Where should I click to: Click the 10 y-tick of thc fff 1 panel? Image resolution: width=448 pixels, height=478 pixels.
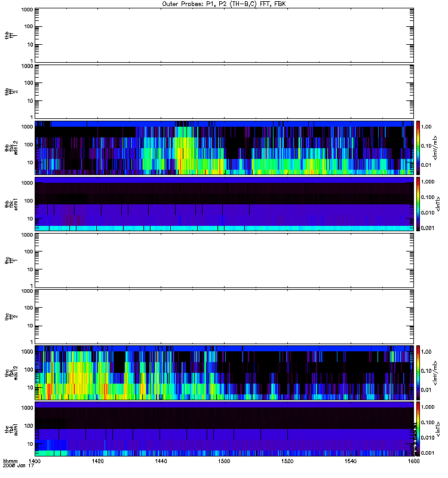click(x=30, y=269)
